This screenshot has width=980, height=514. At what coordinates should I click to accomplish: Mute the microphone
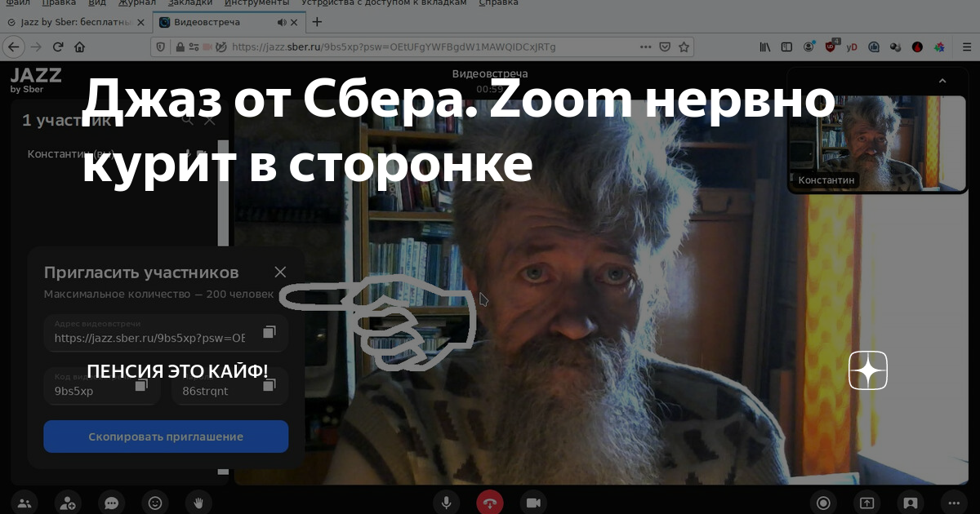click(x=446, y=503)
